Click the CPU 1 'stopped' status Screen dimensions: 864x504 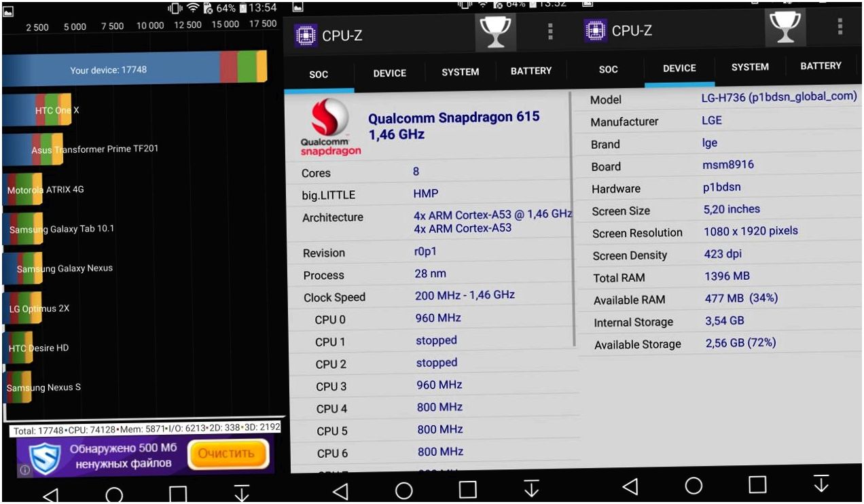436,340
